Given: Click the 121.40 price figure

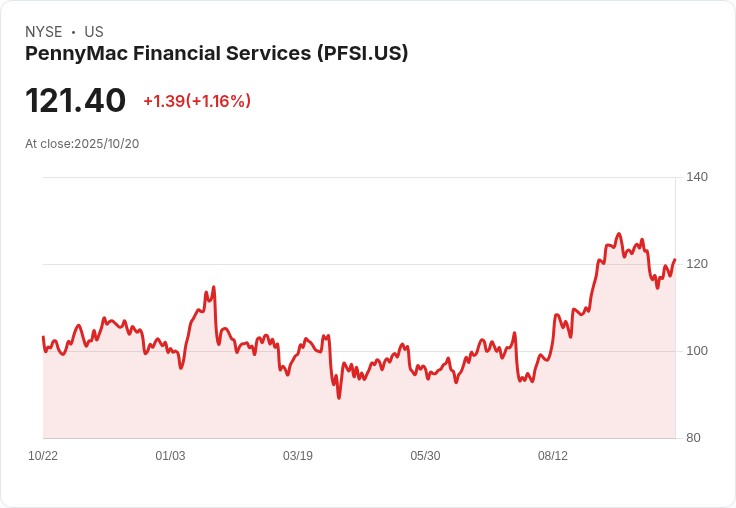Looking at the screenshot, I should point(75,100).
